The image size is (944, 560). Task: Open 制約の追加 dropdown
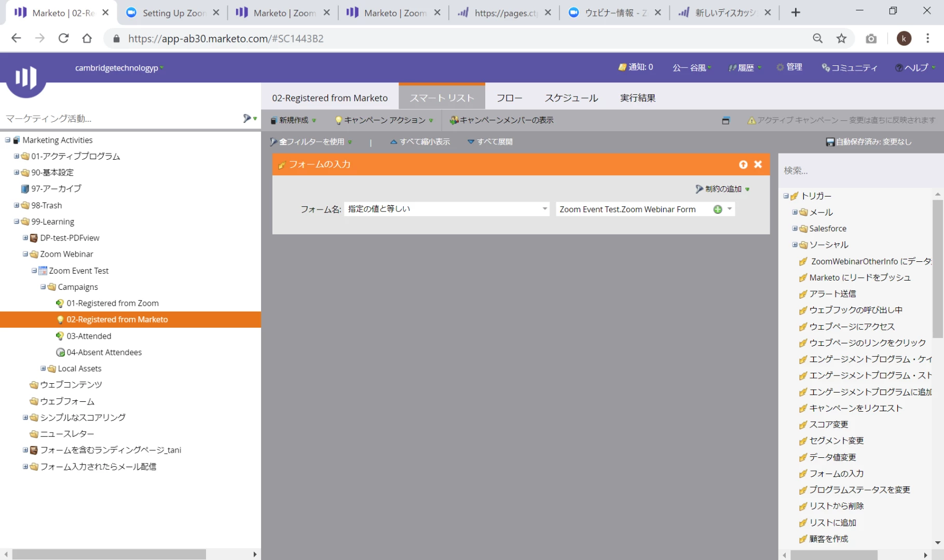722,189
